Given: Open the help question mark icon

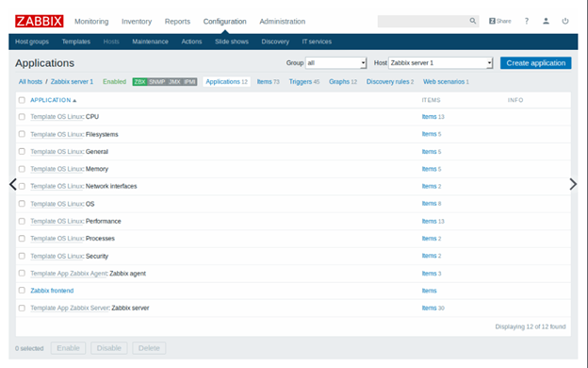Looking at the screenshot, I should 527,21.
